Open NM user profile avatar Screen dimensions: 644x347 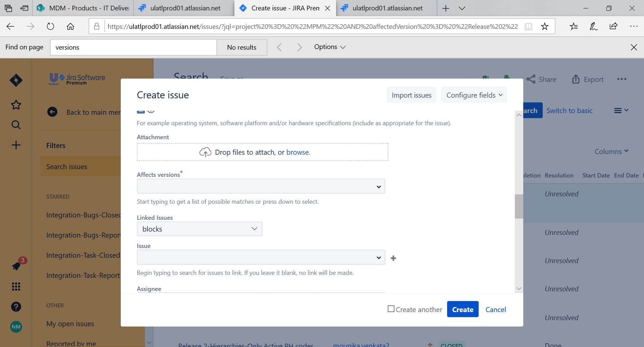coord(16,327)
